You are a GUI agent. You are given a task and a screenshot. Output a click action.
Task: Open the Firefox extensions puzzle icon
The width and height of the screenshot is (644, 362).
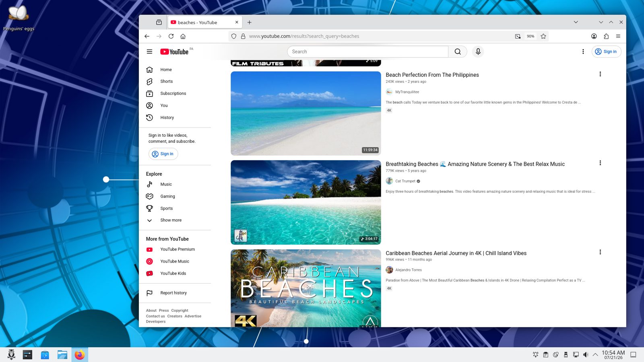click(x=606, y=36)
